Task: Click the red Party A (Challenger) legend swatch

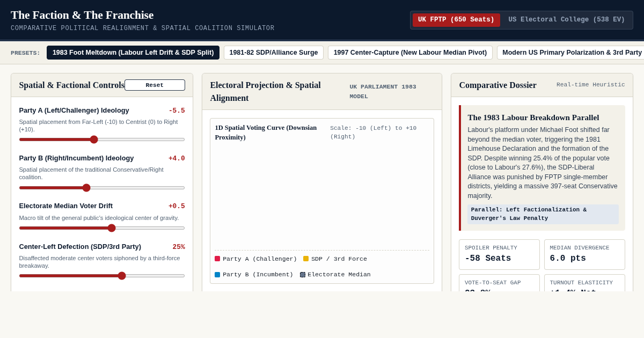Action: pyautogui.click(x=217, y=259)
